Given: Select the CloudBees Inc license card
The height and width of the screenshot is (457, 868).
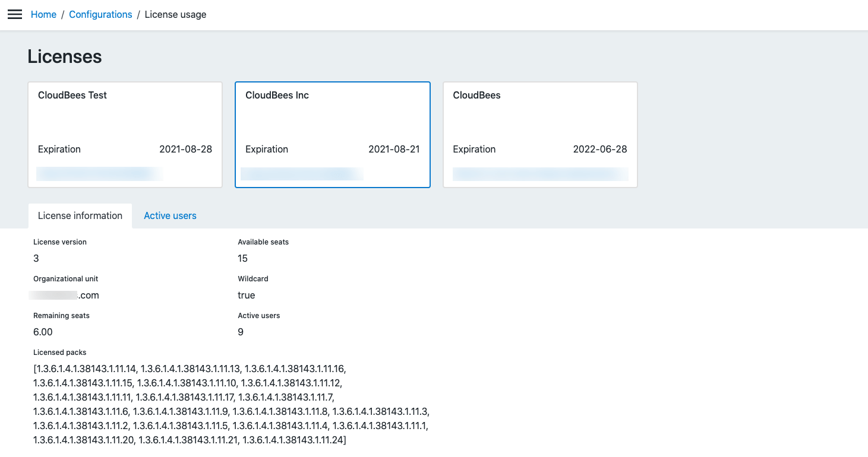Looking at the screenshot, I should [x=333, y=135].
